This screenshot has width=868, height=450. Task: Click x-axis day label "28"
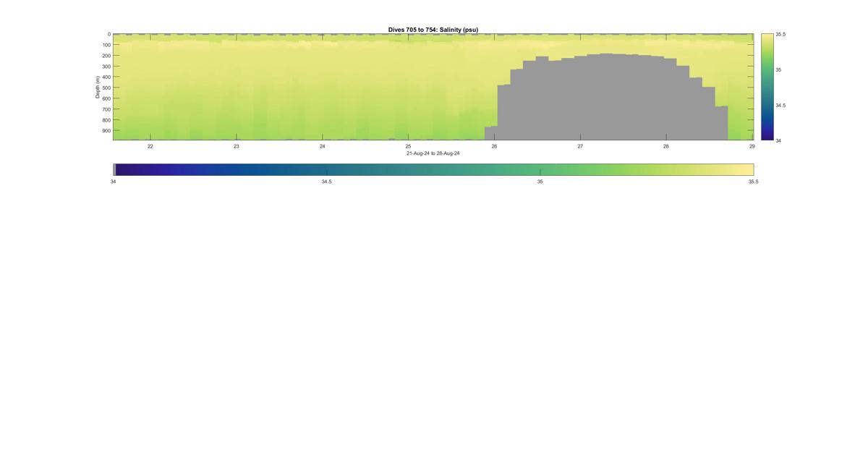[666, 146]
